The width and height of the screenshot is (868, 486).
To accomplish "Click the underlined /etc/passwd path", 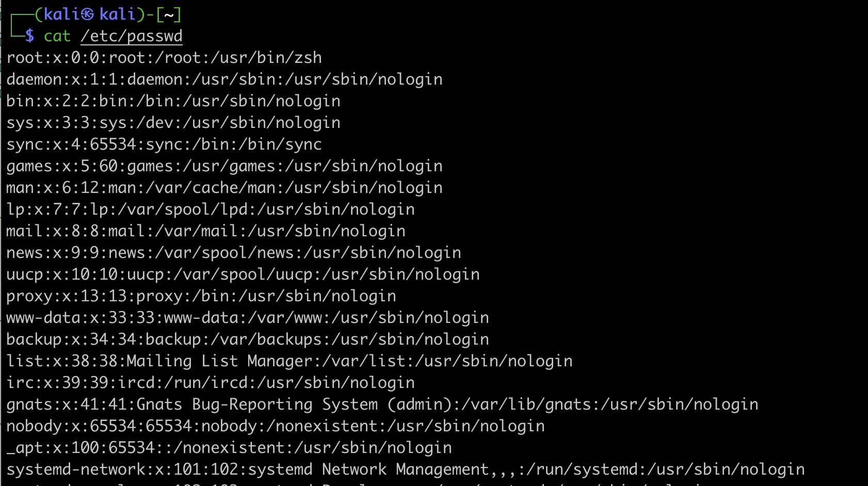I will click(131, 36).
